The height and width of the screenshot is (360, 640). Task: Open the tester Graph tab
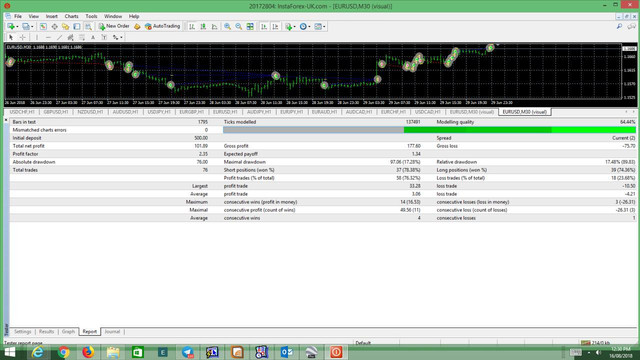click(x=68, y=332)
